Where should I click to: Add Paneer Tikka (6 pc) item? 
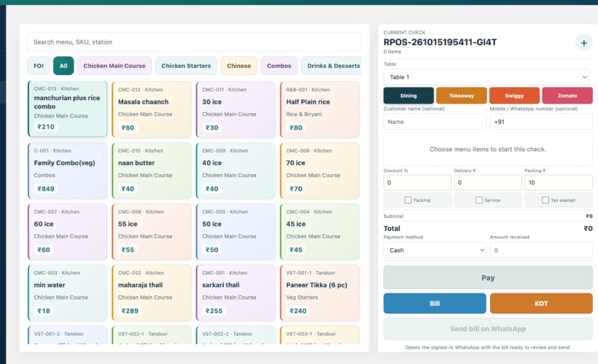(x=320, y=293)
